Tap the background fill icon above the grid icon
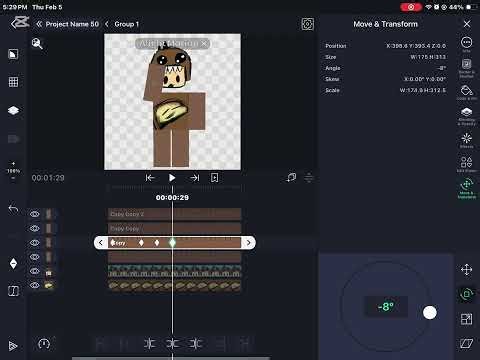 tap(13, 54)
